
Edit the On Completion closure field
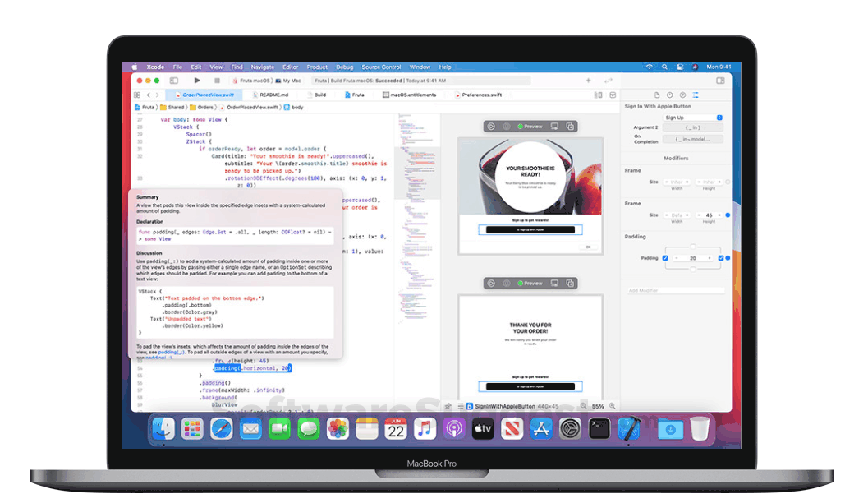[692, 139]
